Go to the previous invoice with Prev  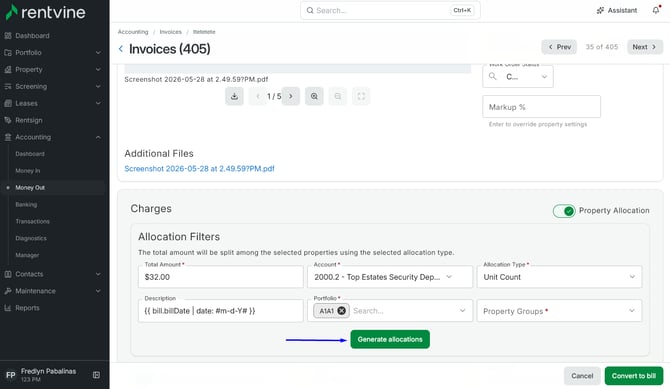pyautogui.click(x=559, y=47)
